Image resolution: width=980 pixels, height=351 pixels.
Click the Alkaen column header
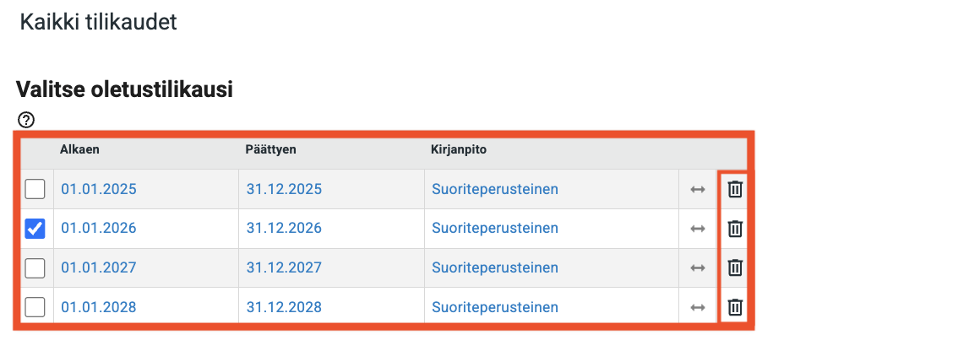79,150
